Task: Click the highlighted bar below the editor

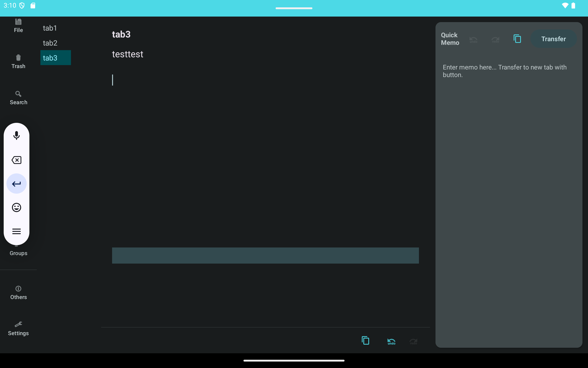Action: (x=265, y=255)
